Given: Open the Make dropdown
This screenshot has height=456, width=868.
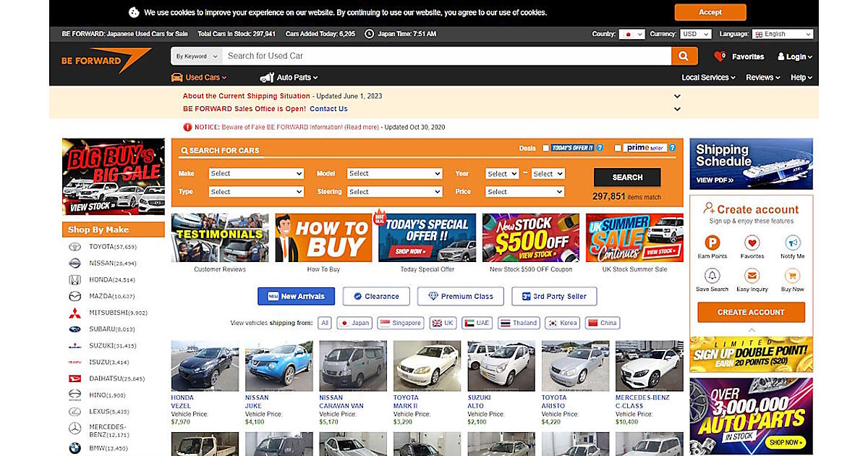Looking at the screenshot, I should point(256,174).
